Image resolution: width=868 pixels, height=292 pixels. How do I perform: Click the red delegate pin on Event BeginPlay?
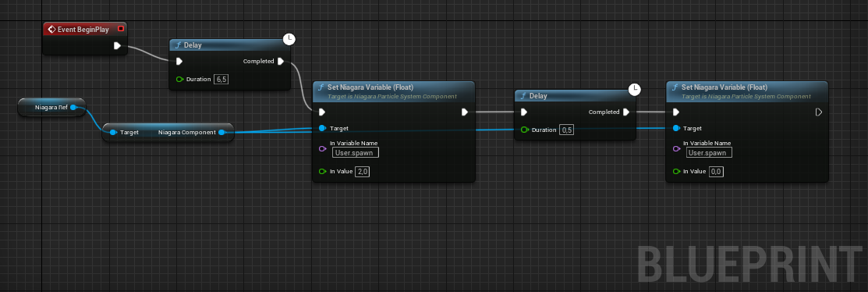click(x=121, y=29)
